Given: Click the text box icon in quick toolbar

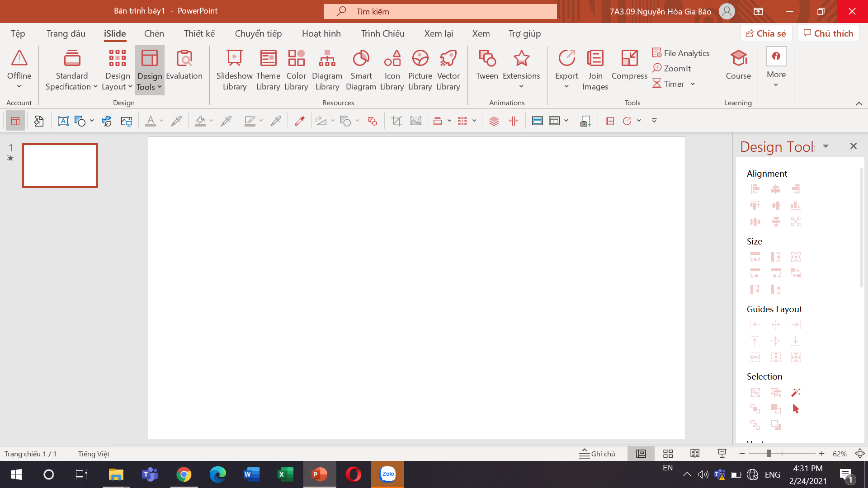Looking at the screenshot, I should pos(63,121).
